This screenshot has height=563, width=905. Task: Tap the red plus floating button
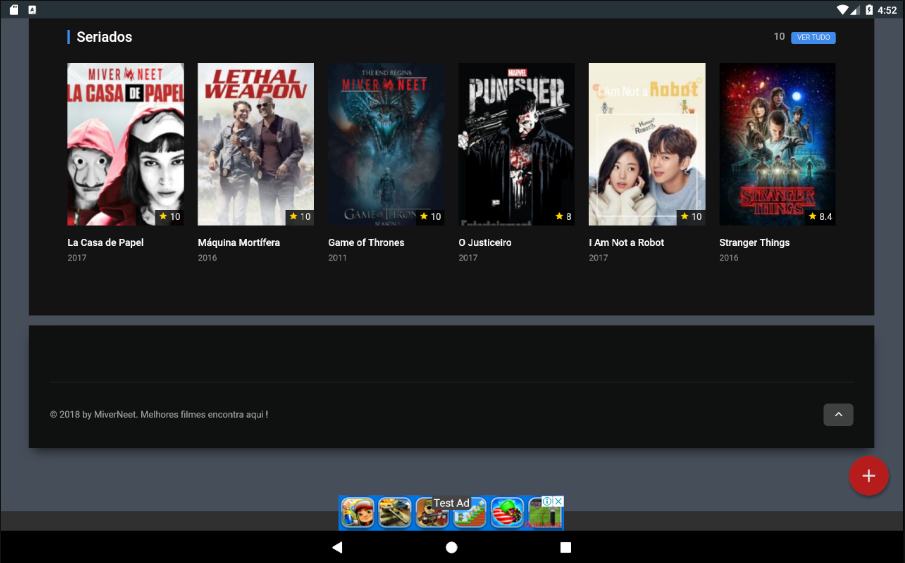[x=869, y=476]
